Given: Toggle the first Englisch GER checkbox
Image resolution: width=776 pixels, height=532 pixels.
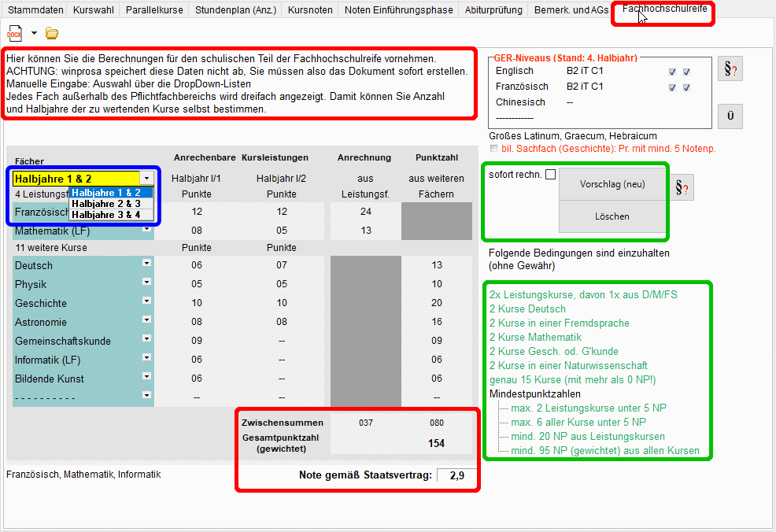Looking at the screenshot, I should (672, 72).
